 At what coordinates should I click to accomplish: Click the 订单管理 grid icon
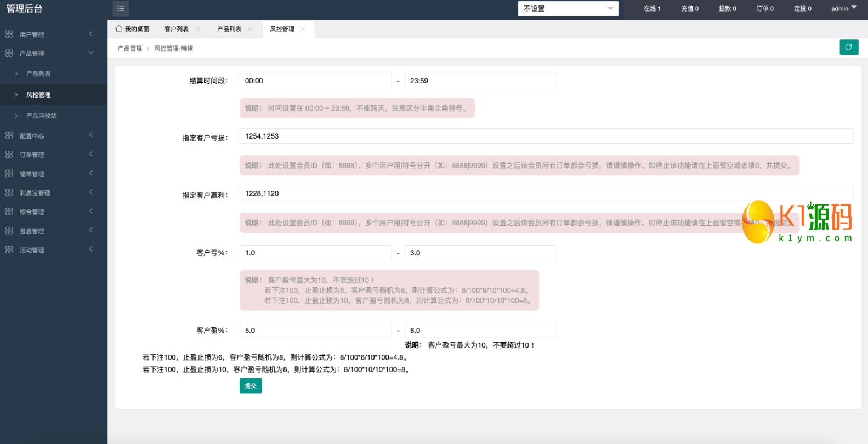(9, 155)
